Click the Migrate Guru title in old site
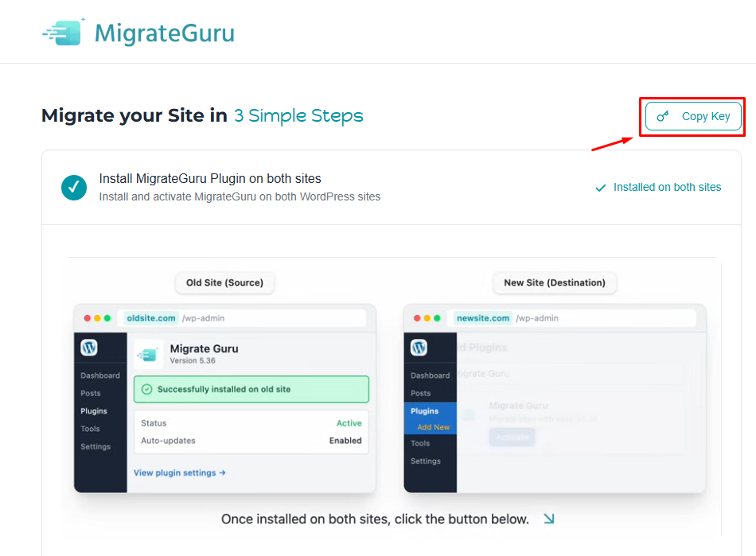This screenshot has width=756, height=556. click(204, 348)
